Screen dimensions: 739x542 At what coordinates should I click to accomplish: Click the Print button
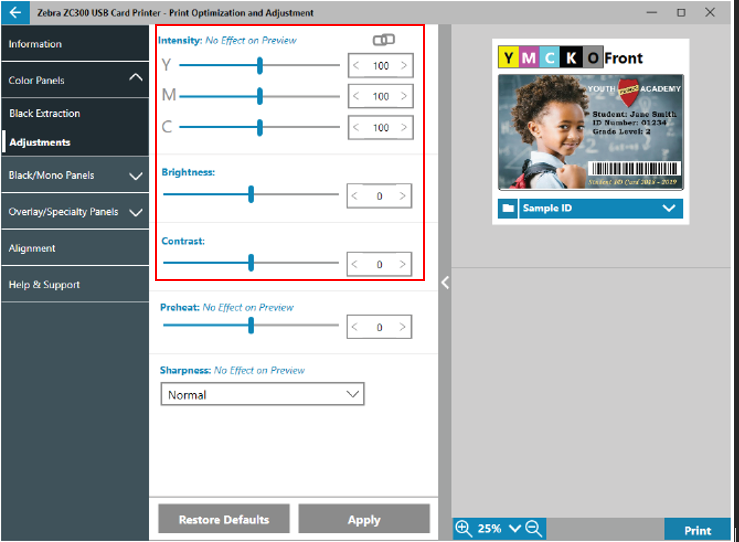[698, 530]
